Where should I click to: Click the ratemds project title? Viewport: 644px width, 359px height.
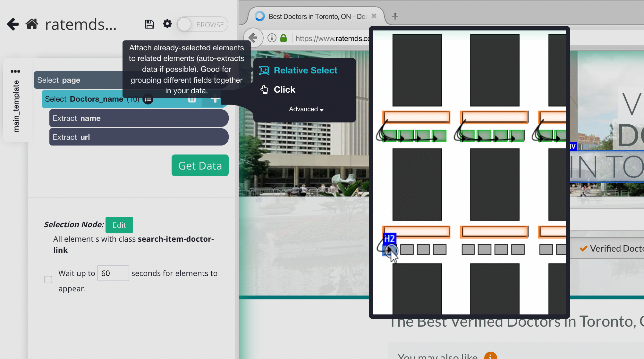click(x=80, y=24)
